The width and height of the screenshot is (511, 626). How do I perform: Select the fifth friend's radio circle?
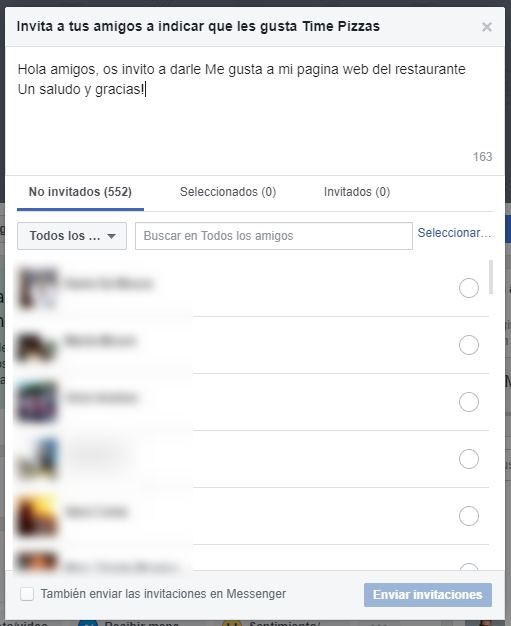tap(469, 516)
